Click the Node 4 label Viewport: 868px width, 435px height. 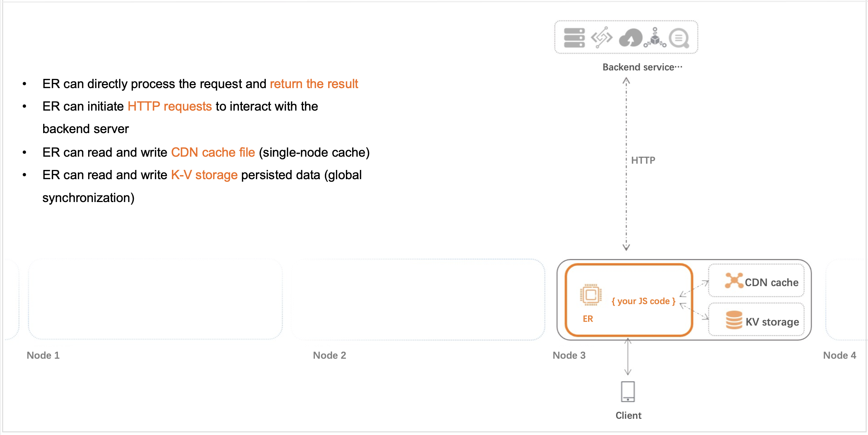click(x=840, y=355)
